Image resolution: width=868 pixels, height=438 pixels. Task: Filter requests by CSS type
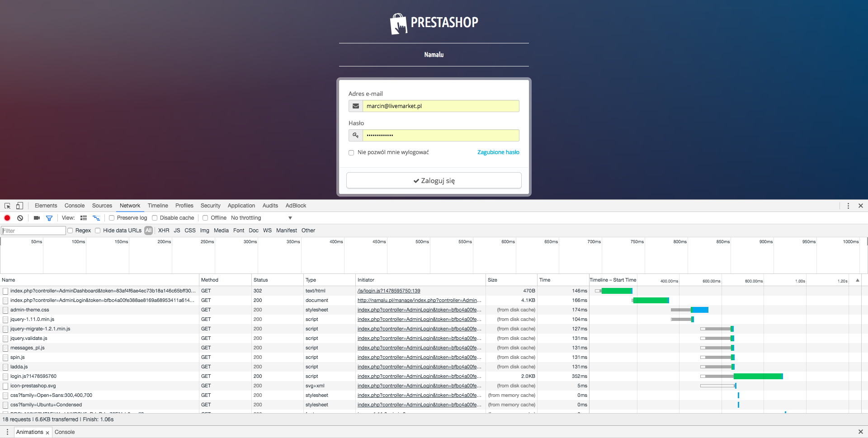coord(190,231)
